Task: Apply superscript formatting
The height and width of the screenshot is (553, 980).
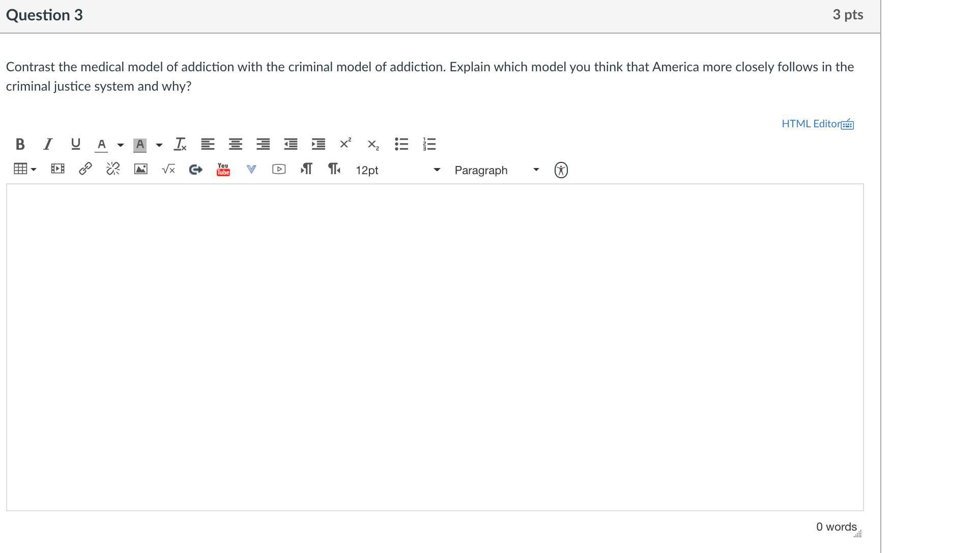Action: pyautogui.click(x=345, y=144)
